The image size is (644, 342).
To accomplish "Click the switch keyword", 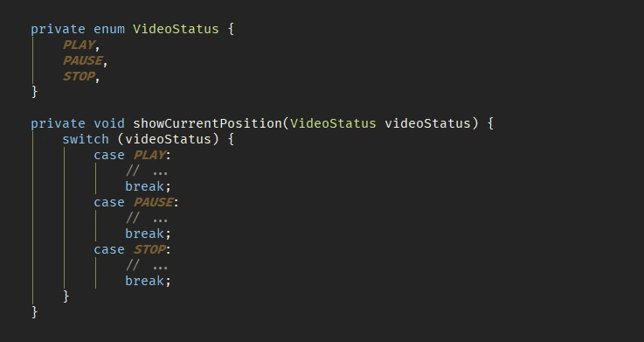I will click(x=86, y=139).
